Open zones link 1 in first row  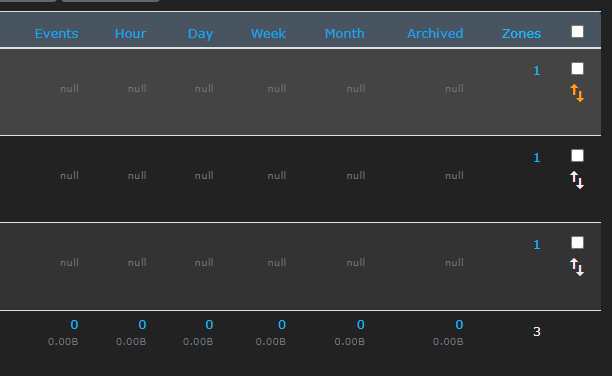click(x=537, y=71)
